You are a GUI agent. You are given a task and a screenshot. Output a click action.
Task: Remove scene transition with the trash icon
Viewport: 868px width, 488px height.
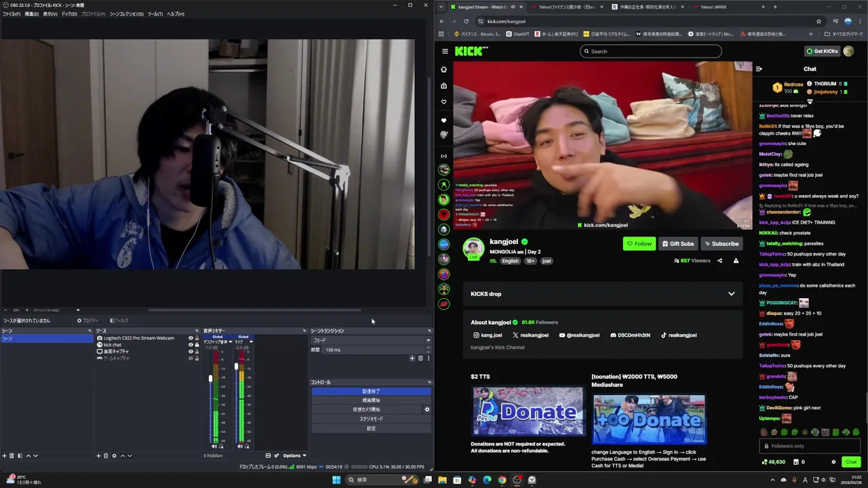pyautogui.click(x=420, y=358)
